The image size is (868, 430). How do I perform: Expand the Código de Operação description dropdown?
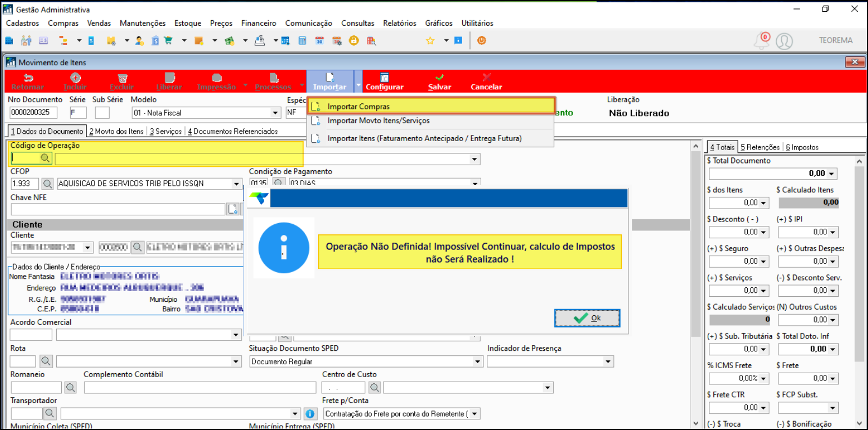476,159
